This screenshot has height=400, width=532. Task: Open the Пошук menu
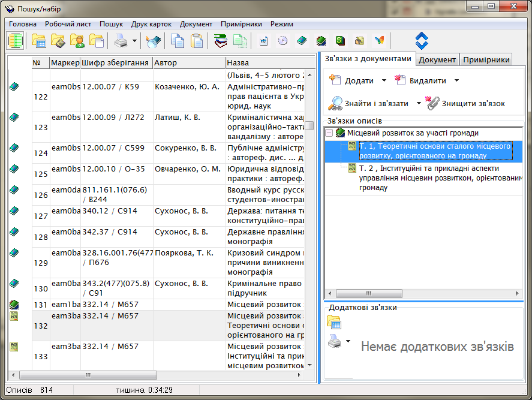click(x=111, y=24)
